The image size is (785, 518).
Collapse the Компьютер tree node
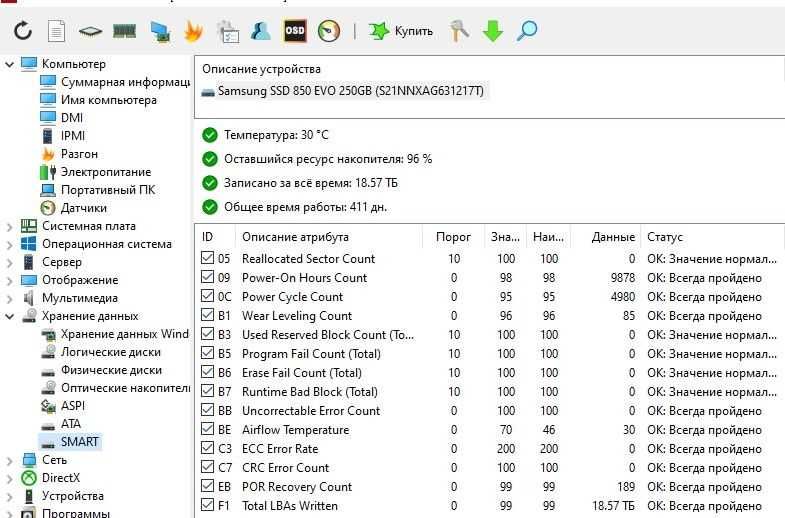pos(9,64)
